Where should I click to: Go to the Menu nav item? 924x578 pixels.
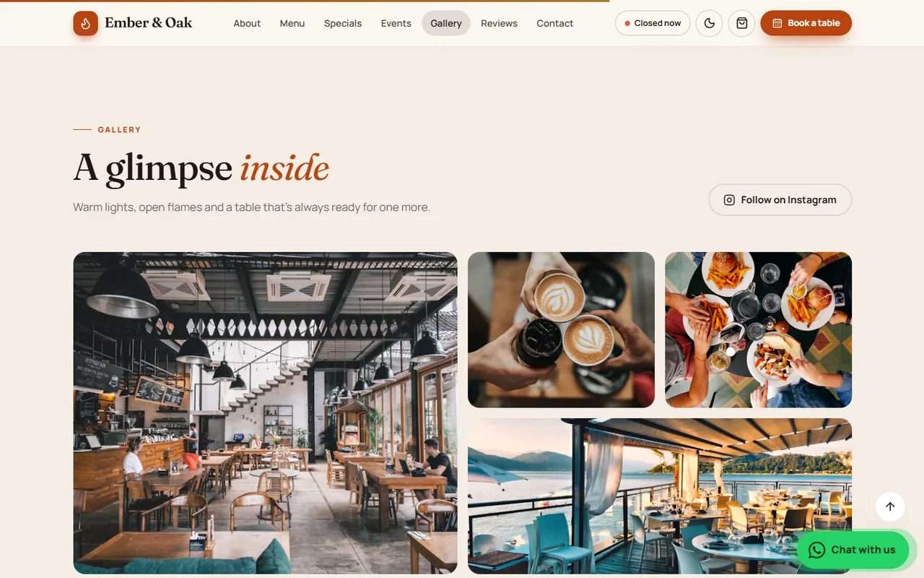pos(292,23)
